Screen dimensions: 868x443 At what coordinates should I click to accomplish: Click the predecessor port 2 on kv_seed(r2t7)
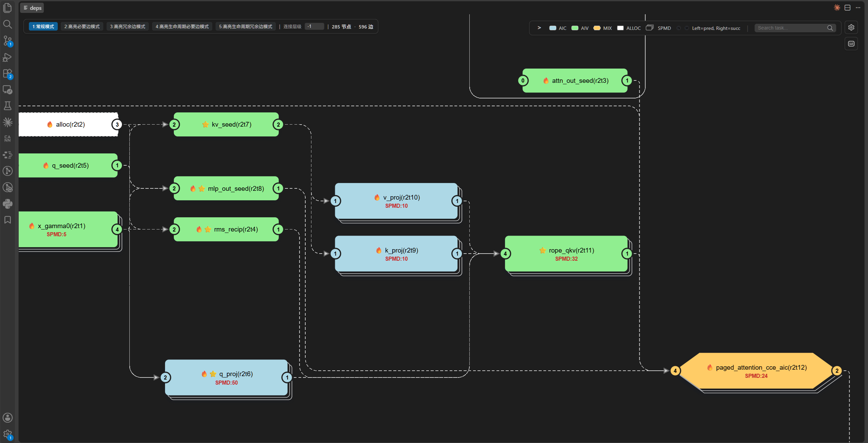point(174,125)
